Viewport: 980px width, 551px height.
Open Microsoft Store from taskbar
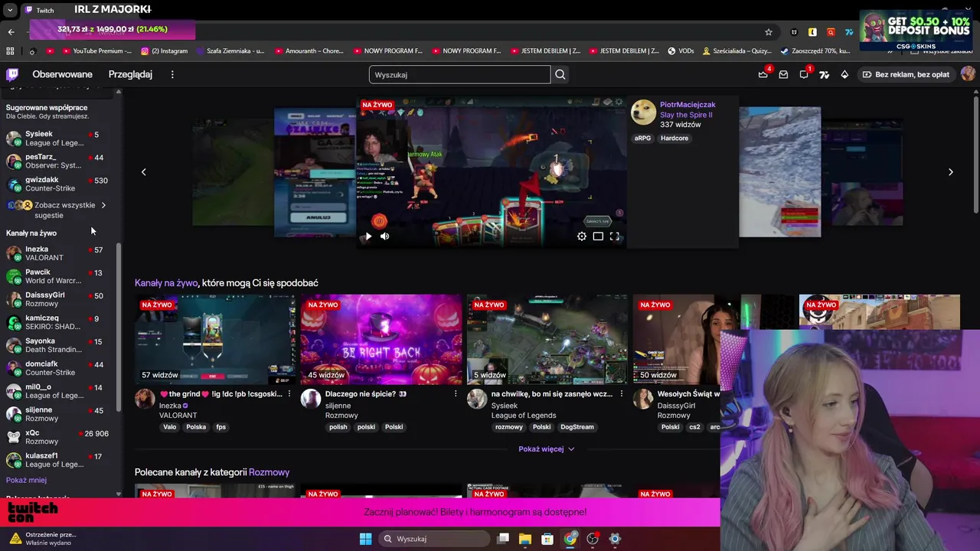[x=547, y=539]
